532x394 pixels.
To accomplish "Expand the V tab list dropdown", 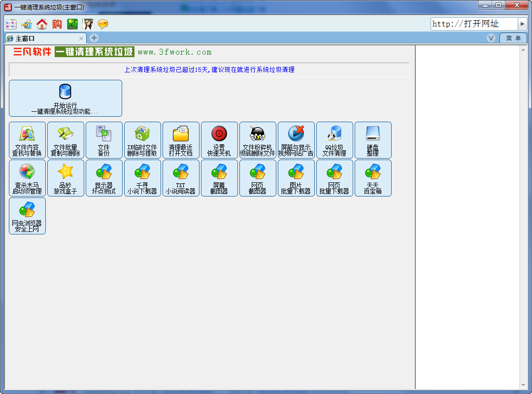I will coord(491,38).
